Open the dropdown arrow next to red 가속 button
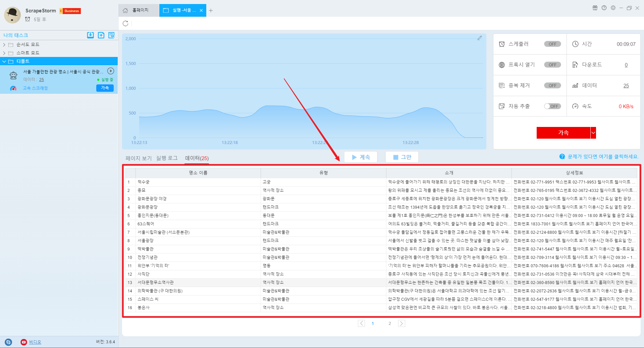Screen dimensions: 644x348 click(x=593, y=133)
